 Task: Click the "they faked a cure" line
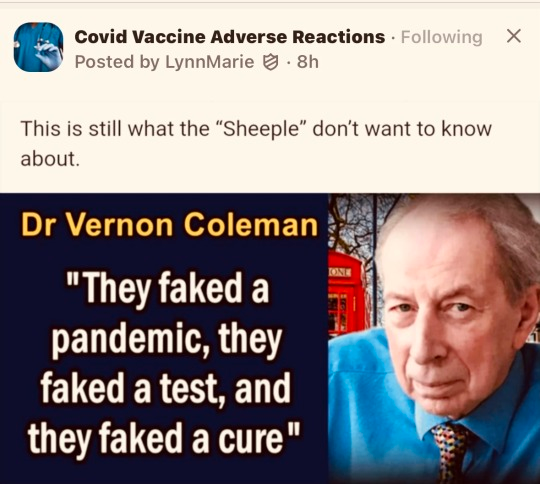coord(164,438)
